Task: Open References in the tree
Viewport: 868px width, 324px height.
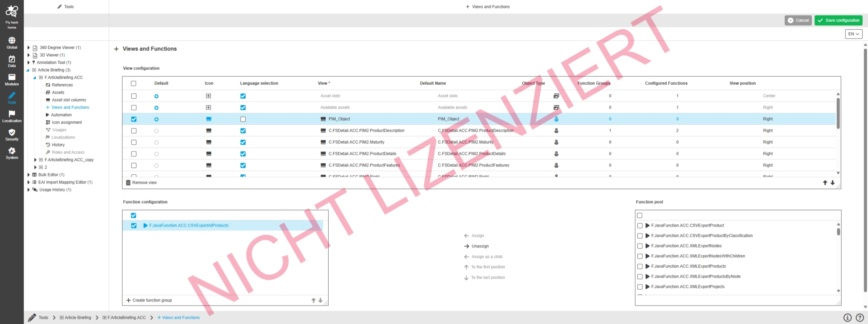Action: pos(62,85)
